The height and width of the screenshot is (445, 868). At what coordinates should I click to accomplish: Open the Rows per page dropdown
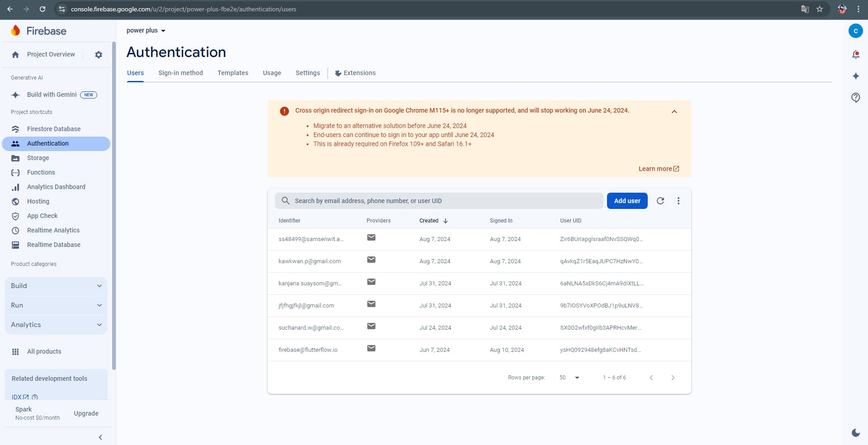pyautogui.click(x=568, y=377)
